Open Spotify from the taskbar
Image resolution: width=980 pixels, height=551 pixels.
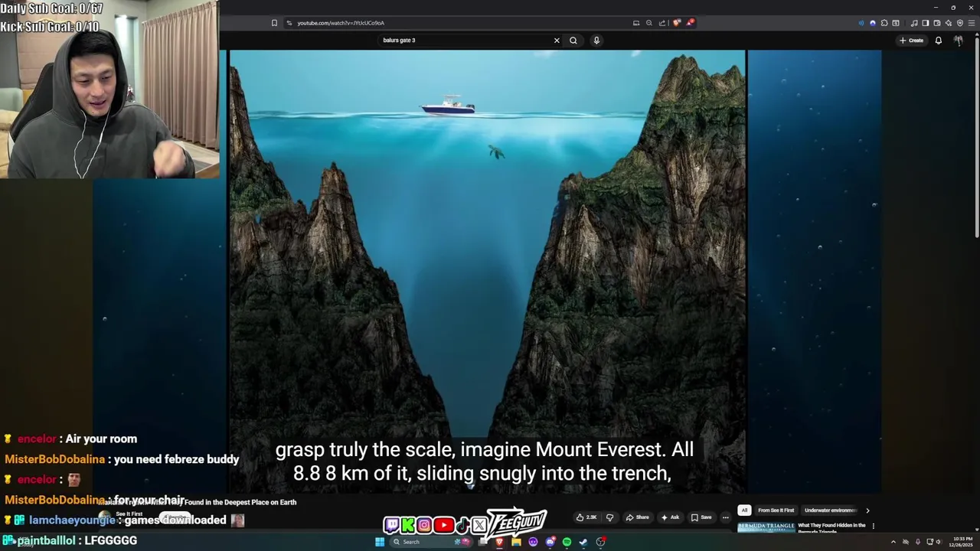point(567,542)
